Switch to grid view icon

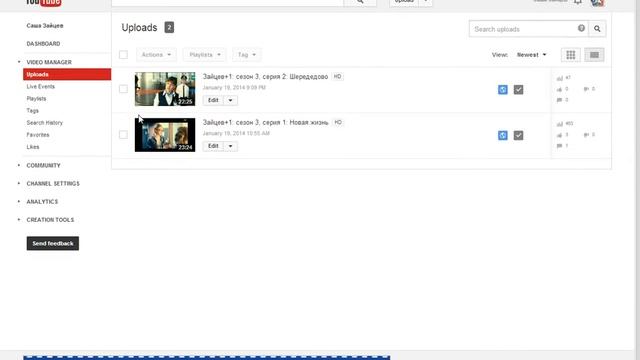pyautogui.click(x=571, y=55)
